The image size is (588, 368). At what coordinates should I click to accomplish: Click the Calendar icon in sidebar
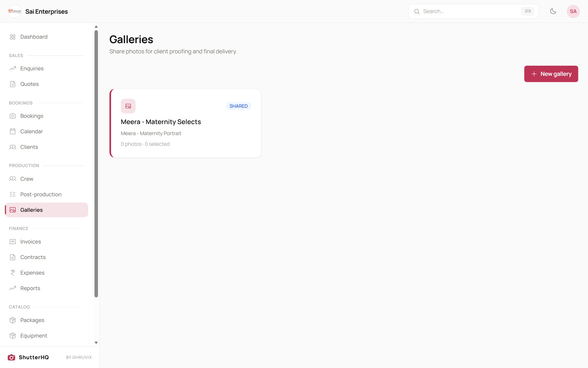[x=13, y=131]
